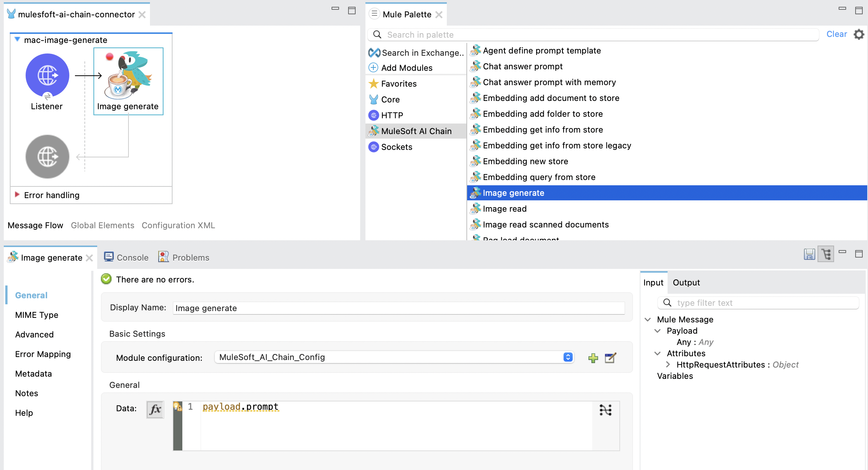Collapse the mac-image-generate flow
This screenshot has height=470, width=868.
pos(17,39)
